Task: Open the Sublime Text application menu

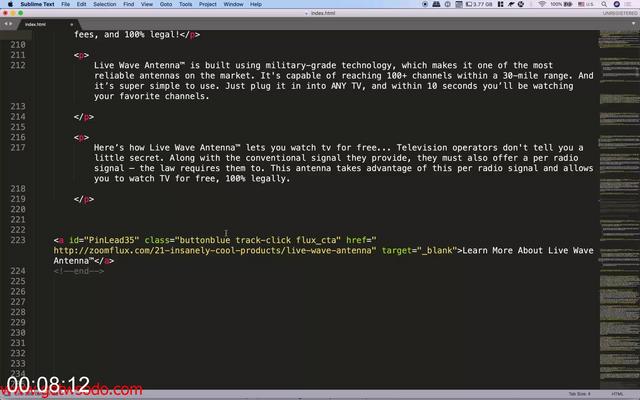Action: coord(37,4)
